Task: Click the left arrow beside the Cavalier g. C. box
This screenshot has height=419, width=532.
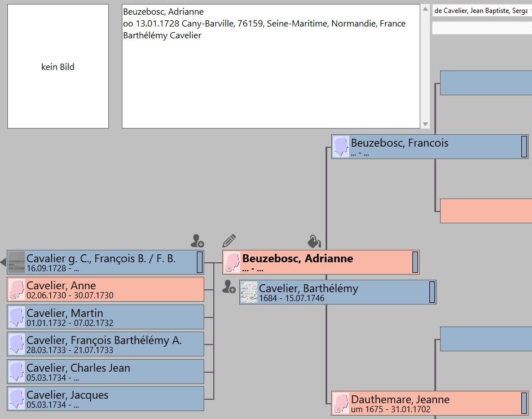Action: click(x=3, y=262)
